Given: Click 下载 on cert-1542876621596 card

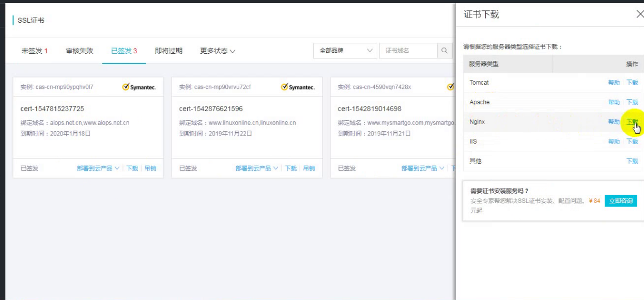Looking at the screenshot, I should 291,168.
